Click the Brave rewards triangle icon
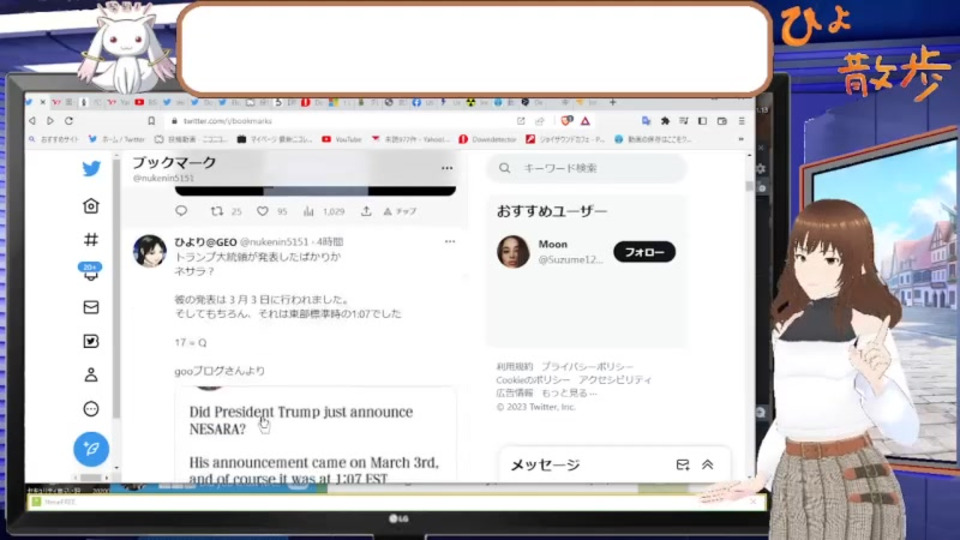Screen dimensions: 960x540 (x=585, y=121)
